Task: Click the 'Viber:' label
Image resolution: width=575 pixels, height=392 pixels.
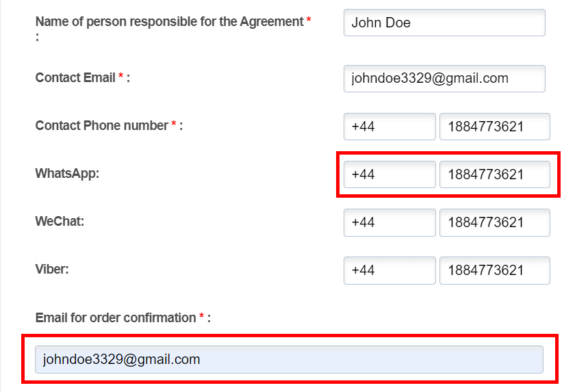Action: (52, 270)
